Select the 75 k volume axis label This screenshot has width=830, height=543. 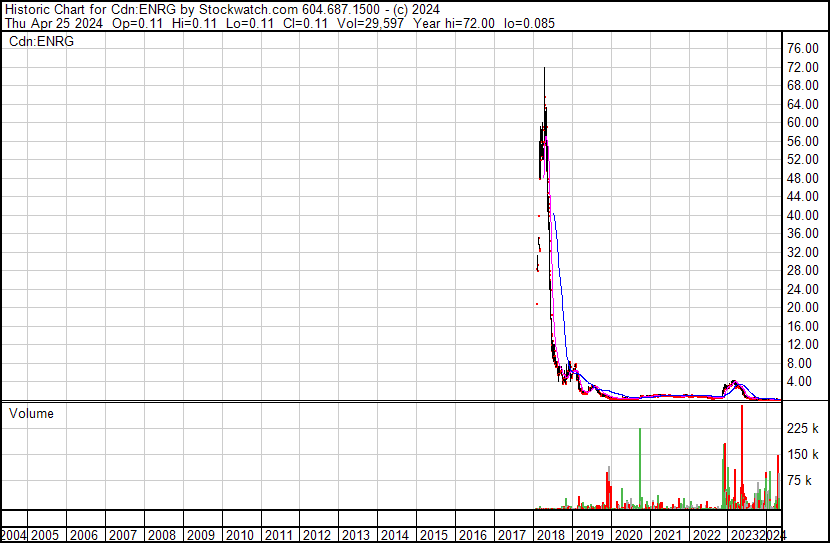click(x=801, y=480)
